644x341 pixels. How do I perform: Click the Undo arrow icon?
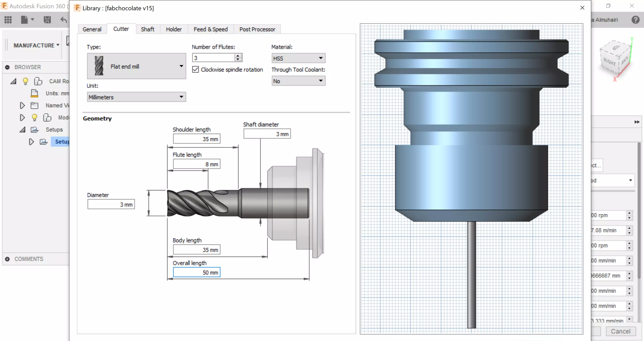tap(64, 20)
